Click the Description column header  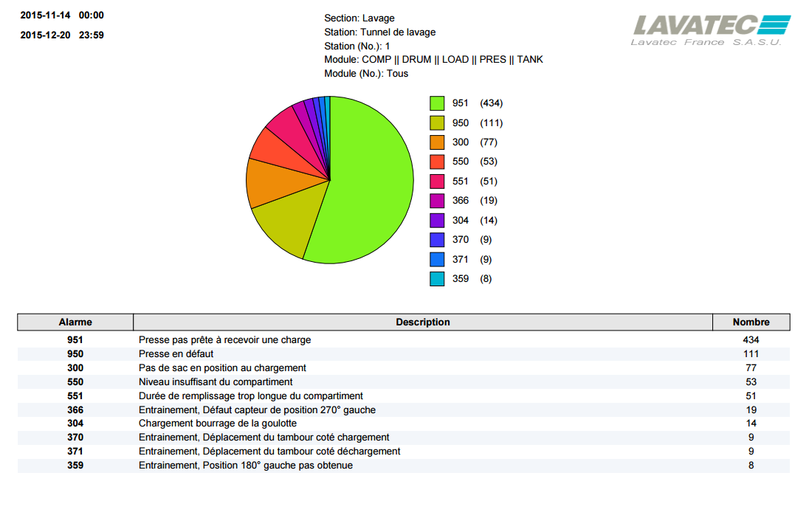click(x=422, y=322)
